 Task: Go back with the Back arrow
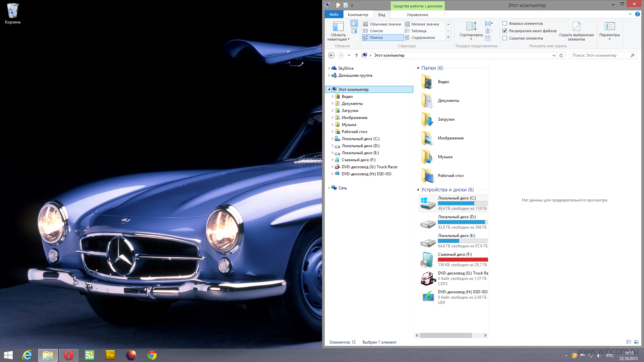coord(331,55)
